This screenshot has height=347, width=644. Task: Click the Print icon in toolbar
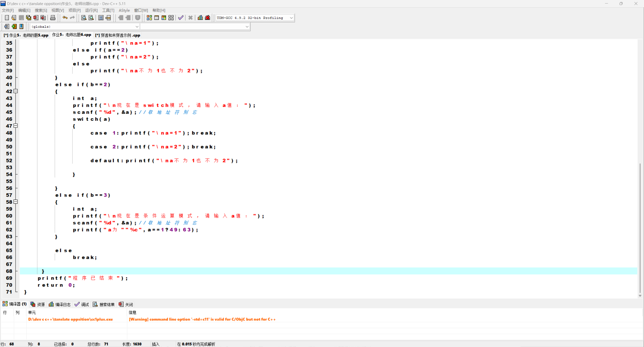53,18
